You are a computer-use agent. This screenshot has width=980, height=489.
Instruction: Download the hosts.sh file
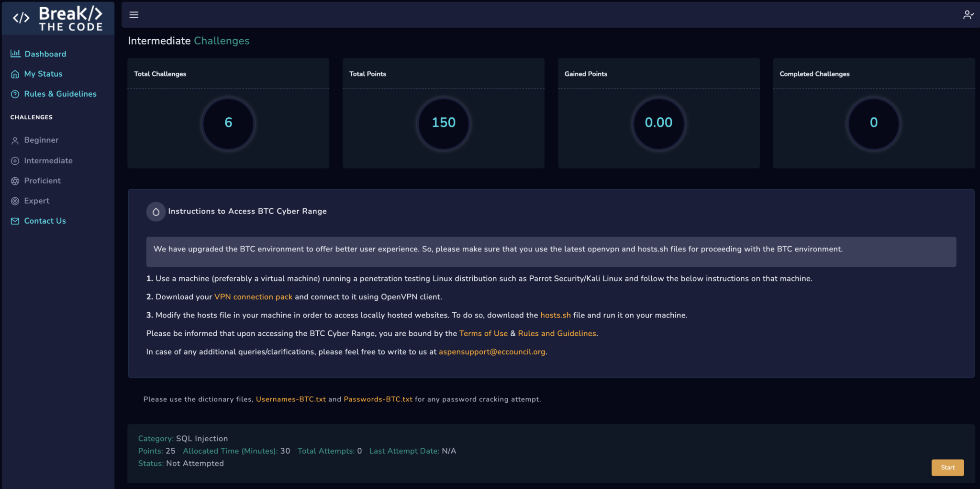(555, 315)
